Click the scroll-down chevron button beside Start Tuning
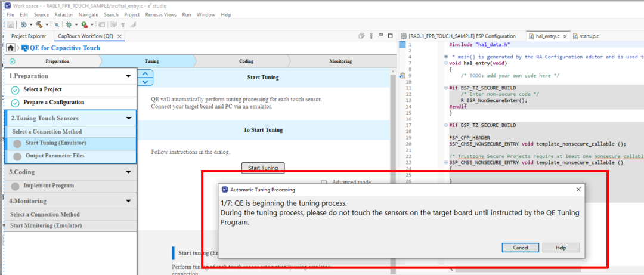644x275 pixels. [145, 81]
